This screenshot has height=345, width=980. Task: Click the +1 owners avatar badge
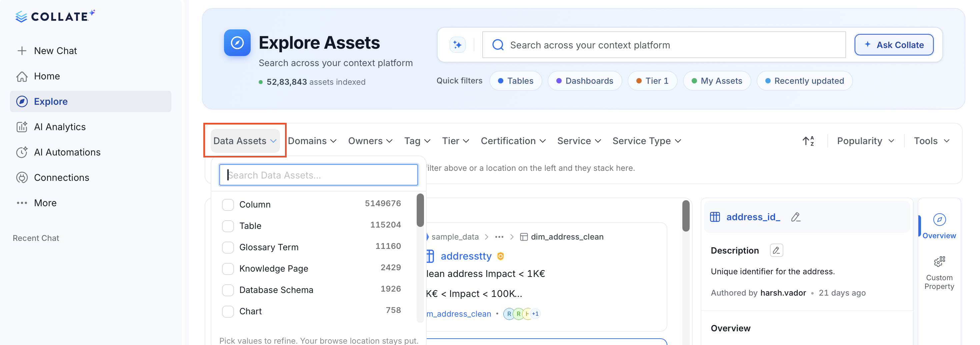pos(535,314)
